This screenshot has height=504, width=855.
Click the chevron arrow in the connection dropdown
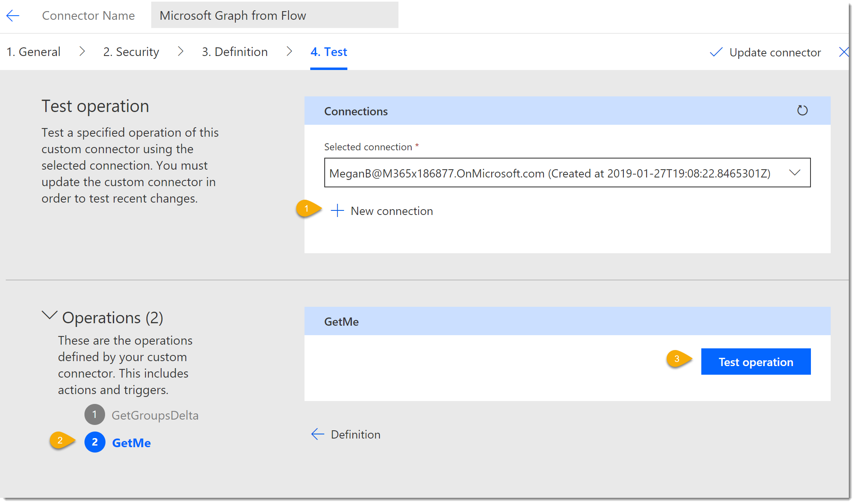pos(795,173)
